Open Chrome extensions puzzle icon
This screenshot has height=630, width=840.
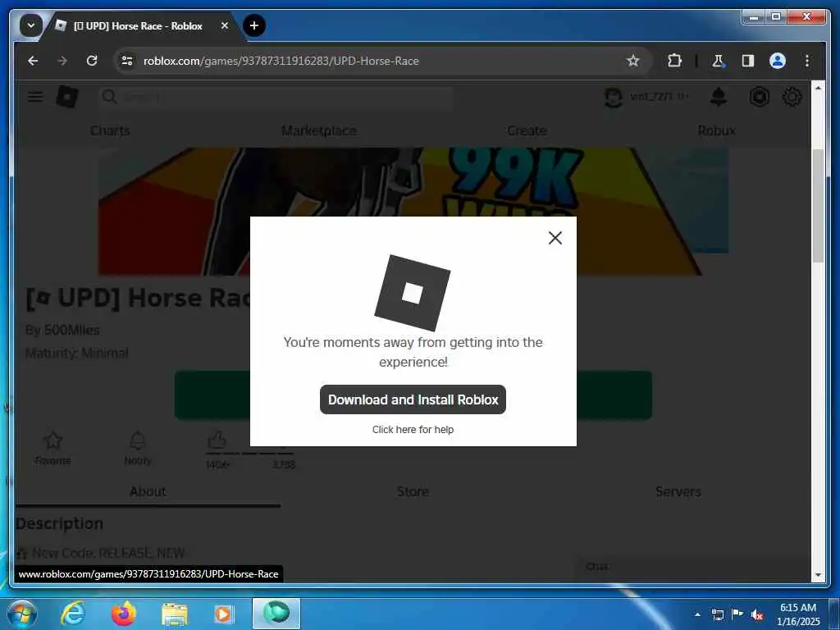click(x=674, y=61)
